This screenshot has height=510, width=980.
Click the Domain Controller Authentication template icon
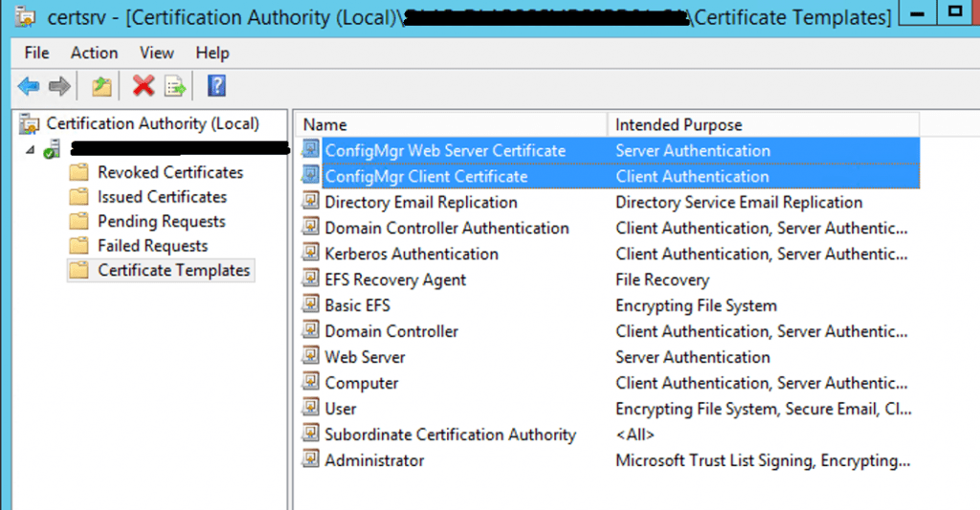311,226
